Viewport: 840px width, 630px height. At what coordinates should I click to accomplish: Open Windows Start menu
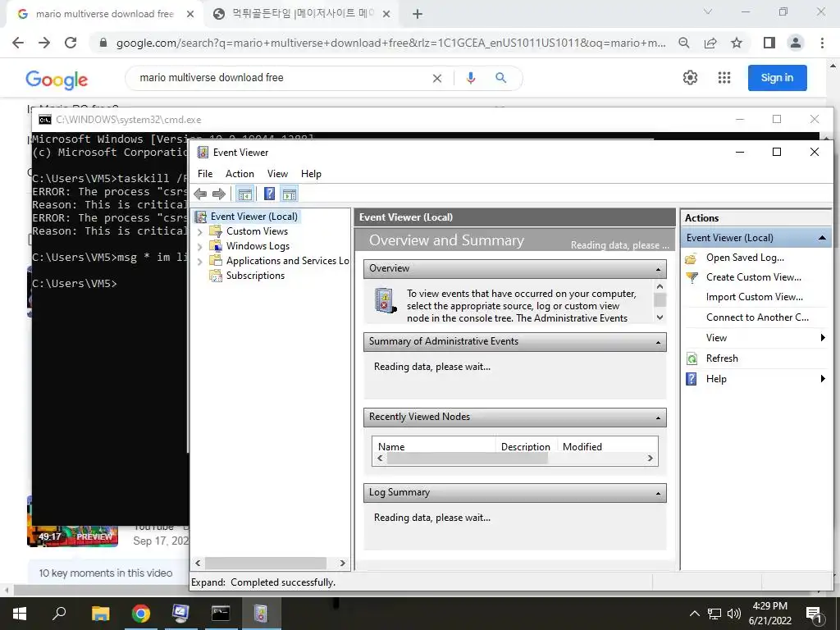(x=20, y=614)
